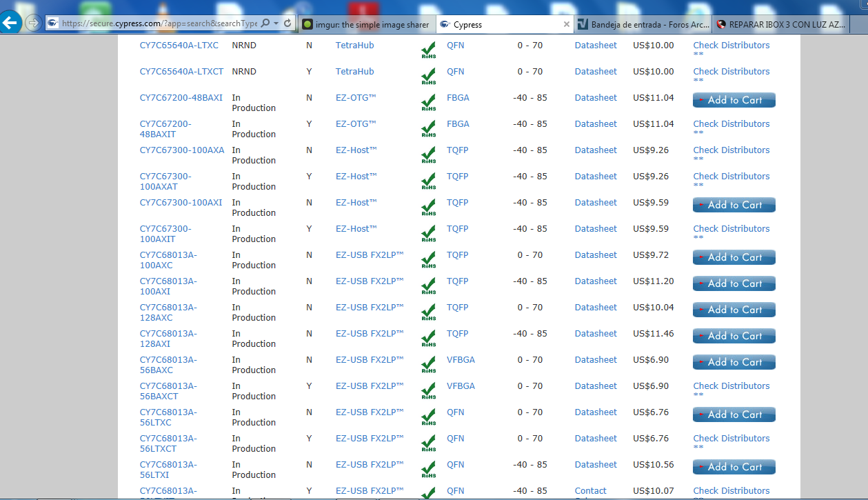
Task: Add CY7C67200-48BAXI to the cart
Action: click(734, 100)
